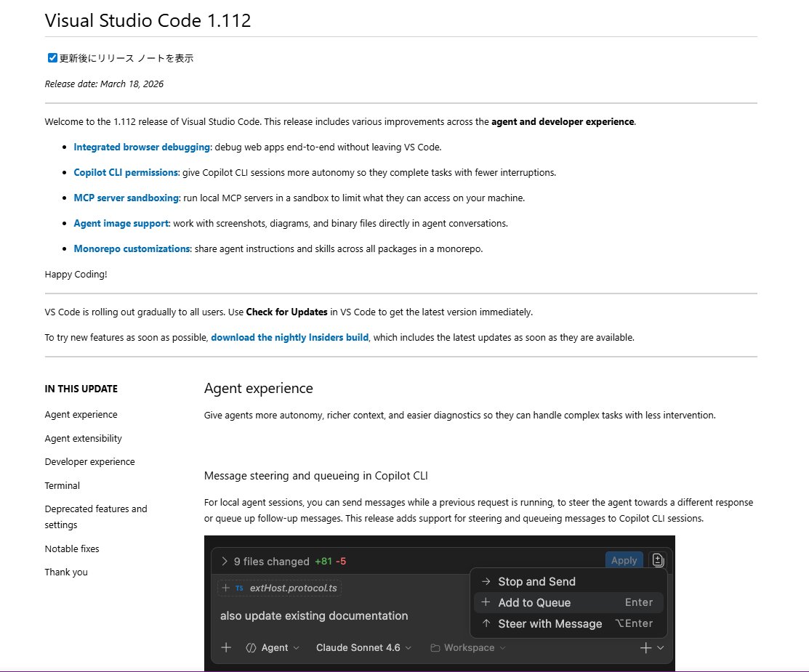The image size is (809, 672).
Task: Toggle the show release notes after update checkbox
Action: tap(52, 58)
